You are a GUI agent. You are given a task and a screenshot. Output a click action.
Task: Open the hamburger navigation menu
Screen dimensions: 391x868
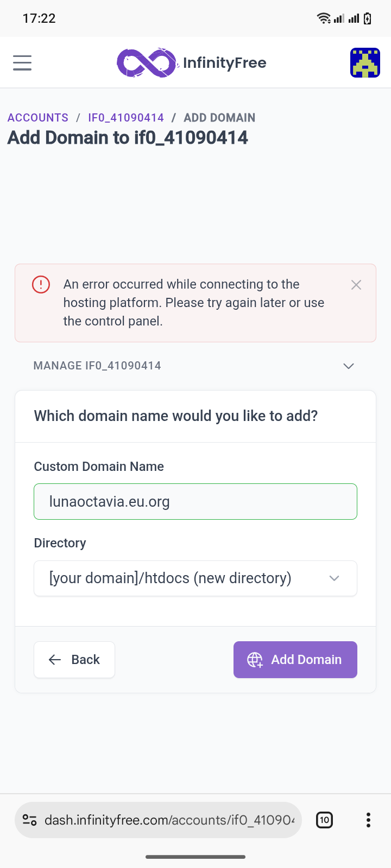[x=22, y=63]
